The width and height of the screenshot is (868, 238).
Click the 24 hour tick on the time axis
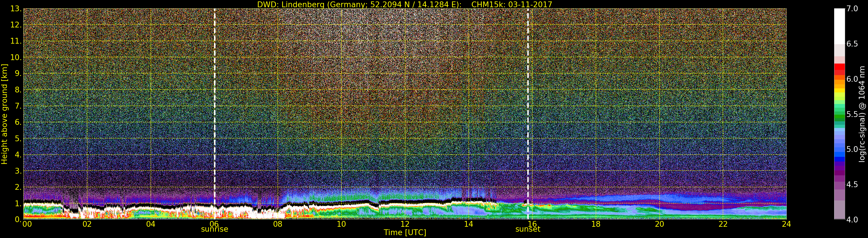click(x=786, y=224)
